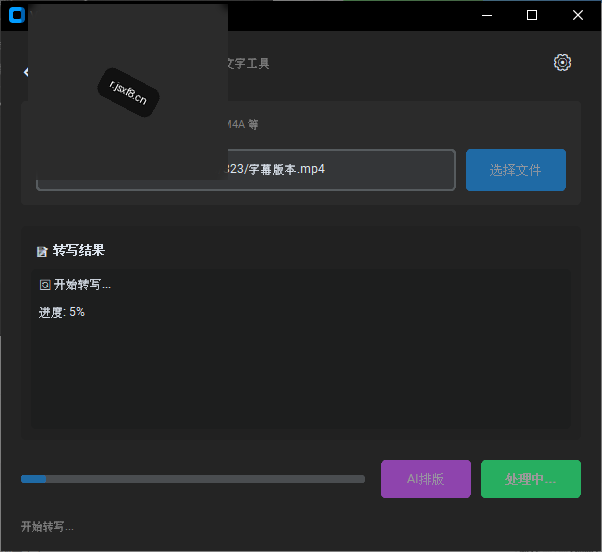Go back using the left arrow
Viewport: 602px width, 552px height.
26,72
